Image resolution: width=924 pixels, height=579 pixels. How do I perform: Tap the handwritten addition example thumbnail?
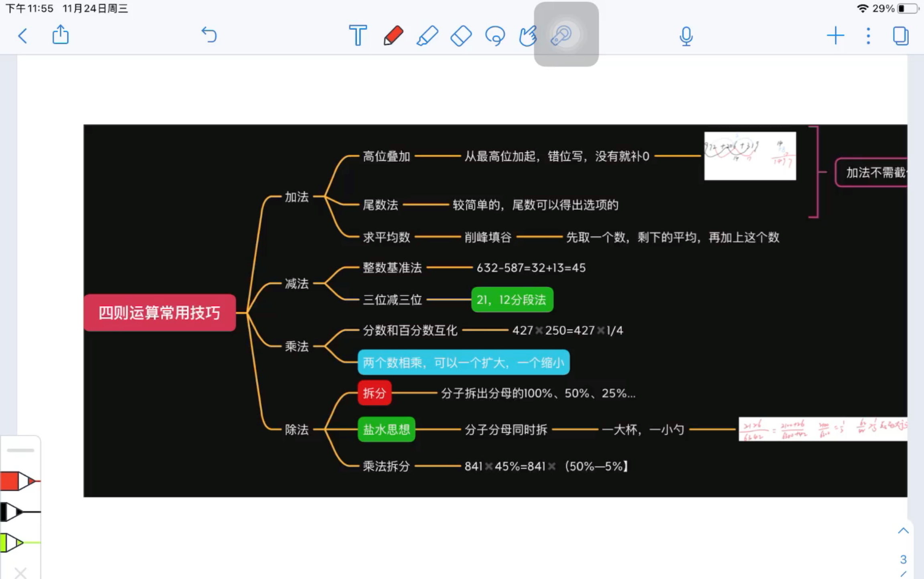click(750, 156)
